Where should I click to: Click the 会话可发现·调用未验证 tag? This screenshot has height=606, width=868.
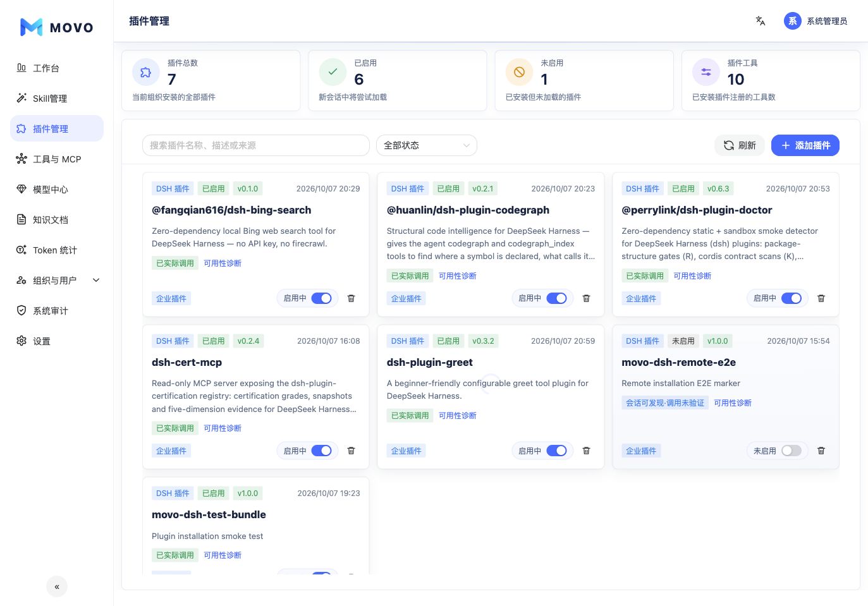point(665,403)
